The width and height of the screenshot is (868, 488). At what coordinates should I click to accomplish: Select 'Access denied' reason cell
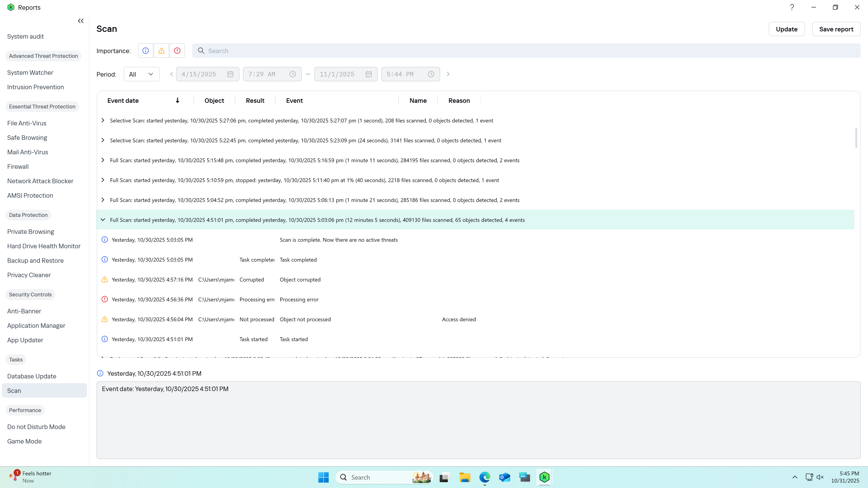tap(459, 319)
